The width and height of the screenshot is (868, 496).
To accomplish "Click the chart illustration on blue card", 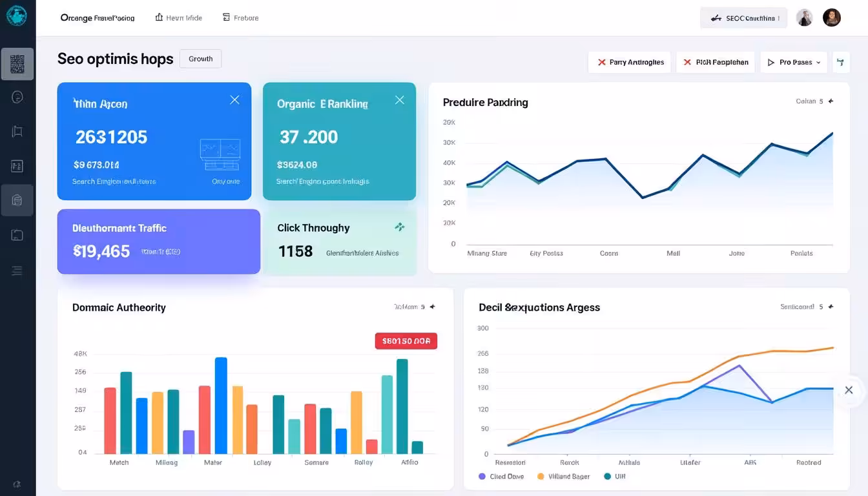I will tap(220, 154).
